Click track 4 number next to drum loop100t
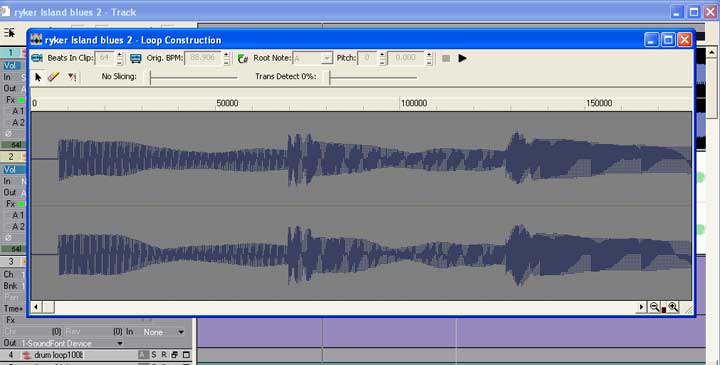The height and width of the screenshot is (365, 720). pos(11,355)
